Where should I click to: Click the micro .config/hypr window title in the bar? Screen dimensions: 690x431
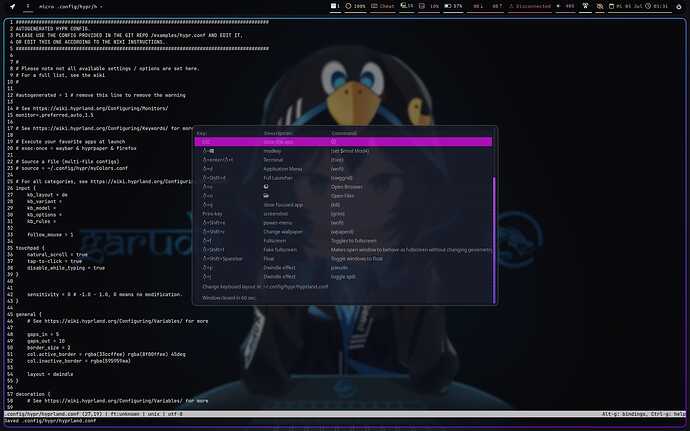(x=70, y=7)
